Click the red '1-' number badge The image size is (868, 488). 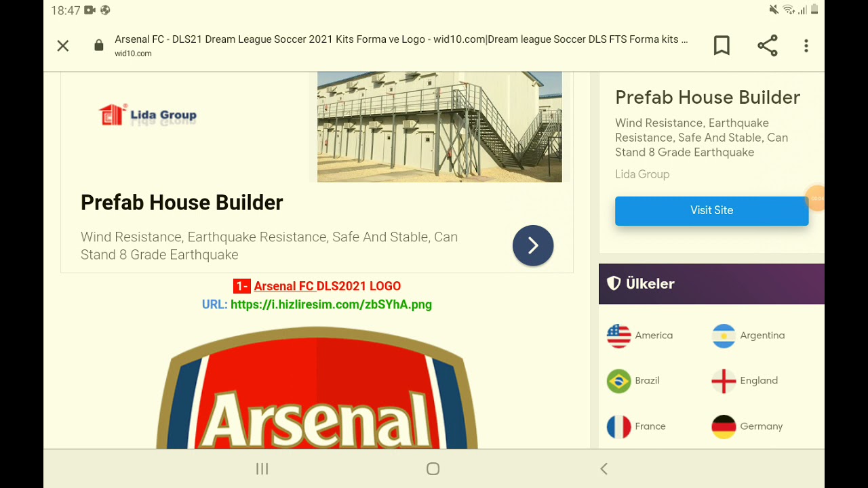click(242, 286)
